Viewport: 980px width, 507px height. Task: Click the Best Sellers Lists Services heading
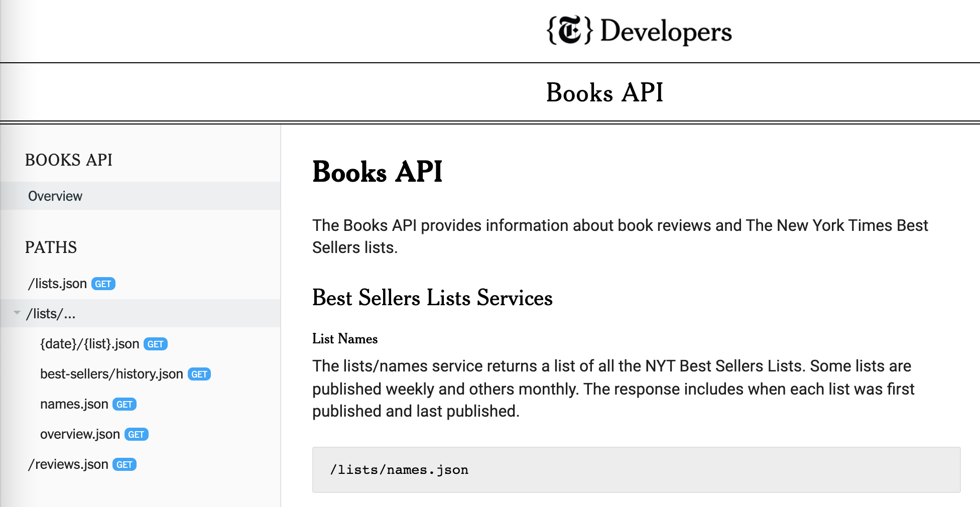432,298
